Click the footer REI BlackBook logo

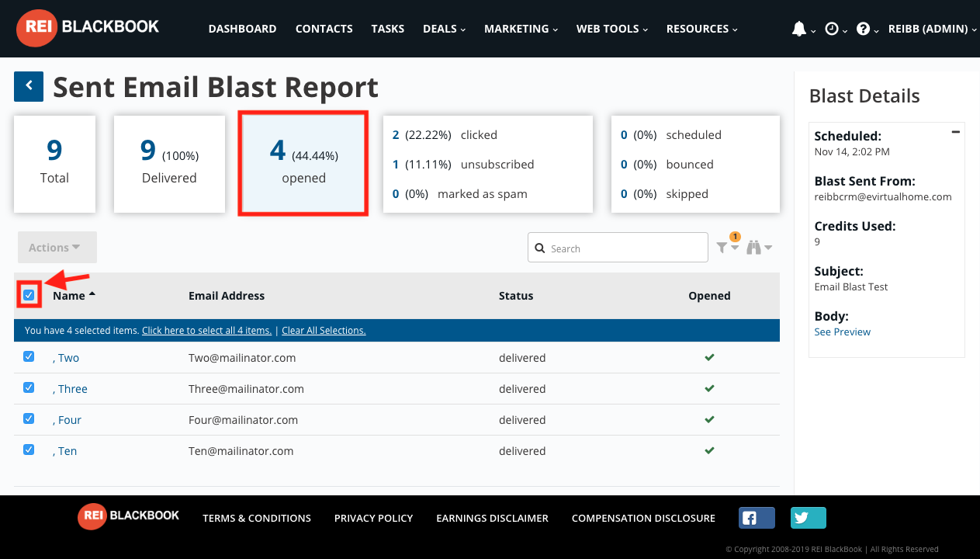coord(128,516)
